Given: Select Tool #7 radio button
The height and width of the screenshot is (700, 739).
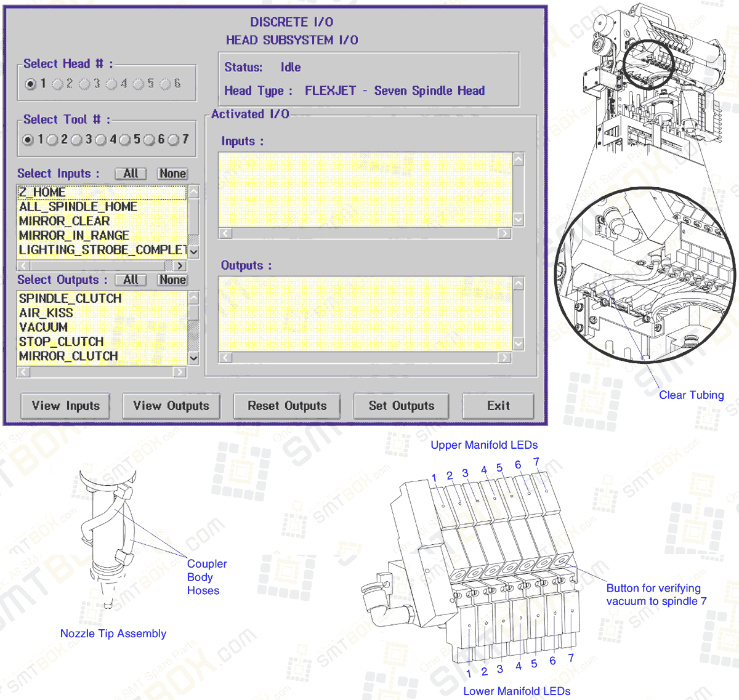Looking at the screenshot, I should pos(174,140).
